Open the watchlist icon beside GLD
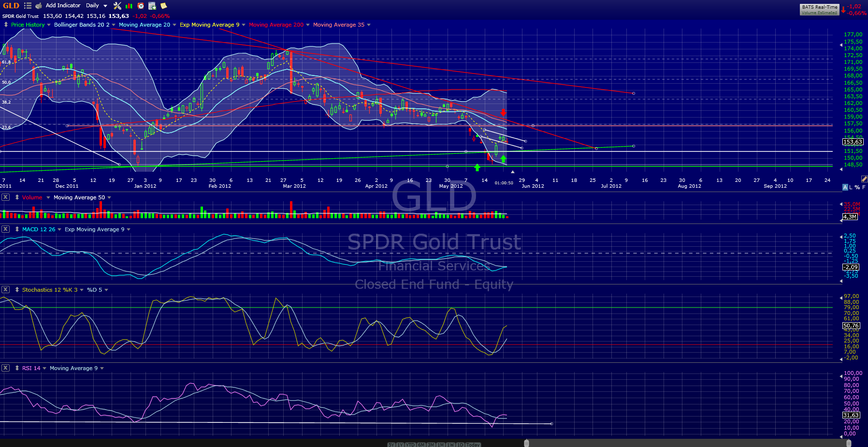Viewport: 868px width, 447px height. (x=28, y=6)
